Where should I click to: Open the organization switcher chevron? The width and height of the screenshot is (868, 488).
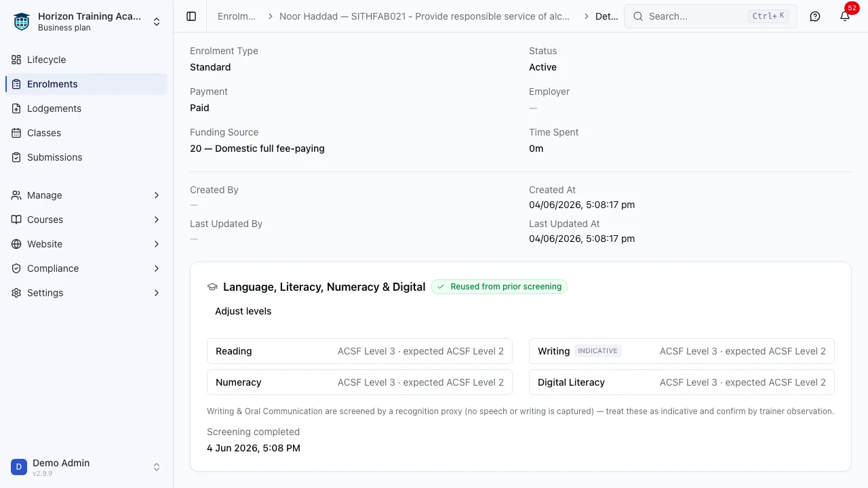[x=157, y=22]
